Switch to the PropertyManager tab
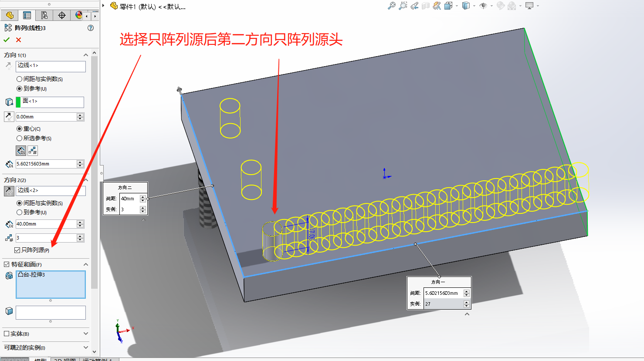Image resolution: width=644 pixels, height=361 pixels. 27,15
